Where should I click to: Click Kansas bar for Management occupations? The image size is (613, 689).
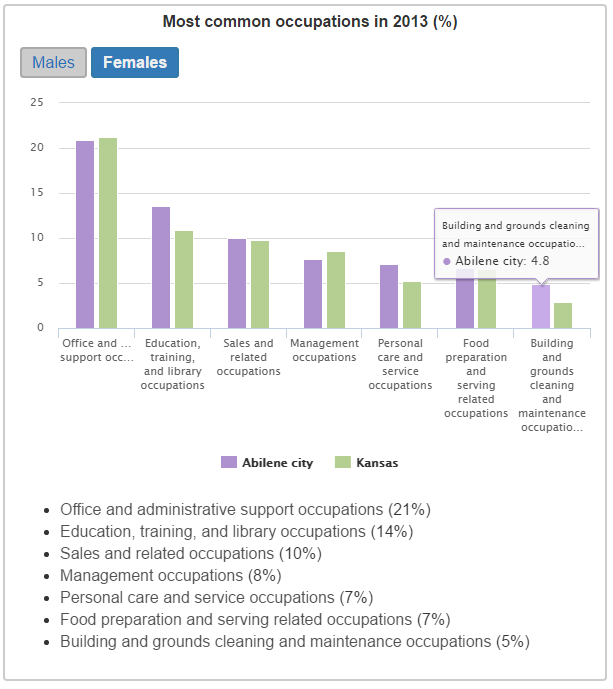pos(336,290)
